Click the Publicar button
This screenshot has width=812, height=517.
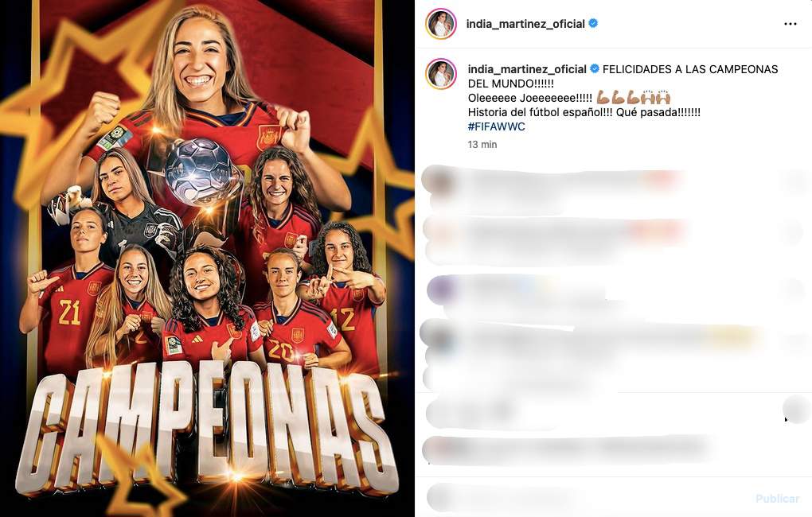pos(777,499)
